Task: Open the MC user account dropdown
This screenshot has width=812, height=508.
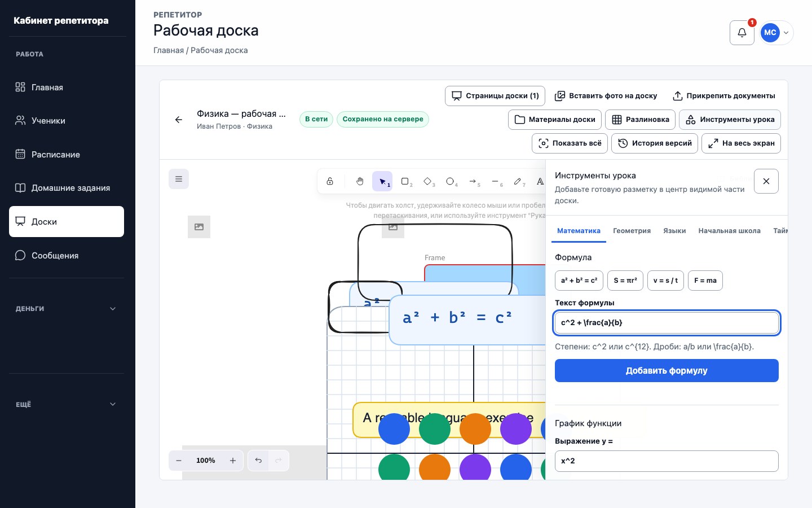Action: coord(776,33)
